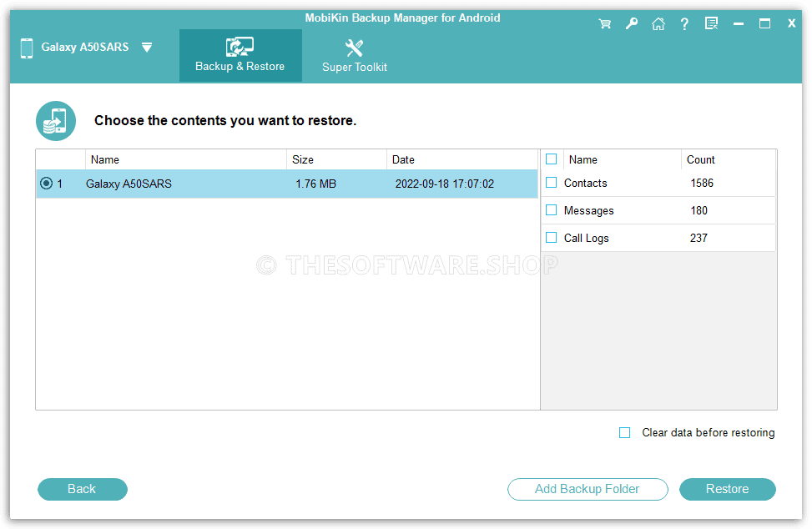Click Add Backup Folder button
This screenshot has height=529, width=812.
pos(588,489)
